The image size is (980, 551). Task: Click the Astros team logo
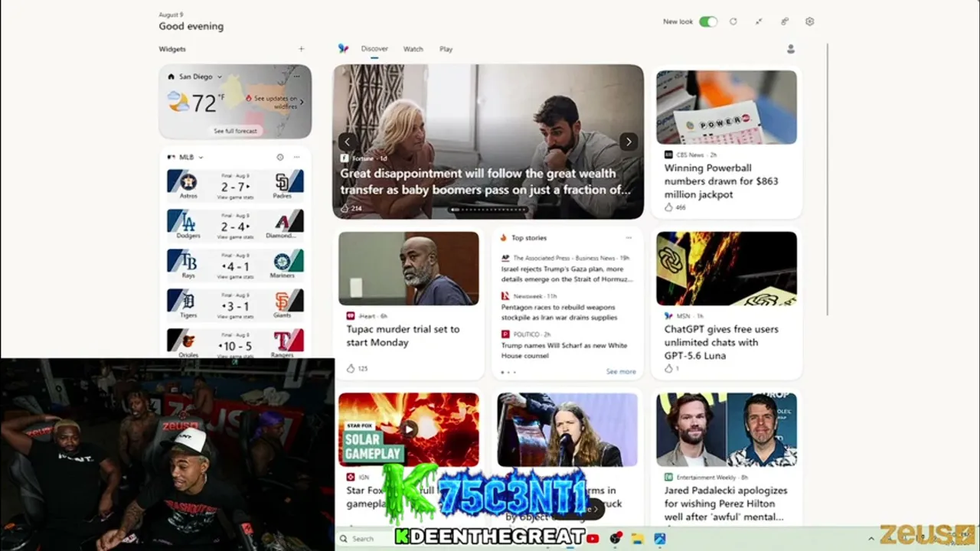coord(188,182)
